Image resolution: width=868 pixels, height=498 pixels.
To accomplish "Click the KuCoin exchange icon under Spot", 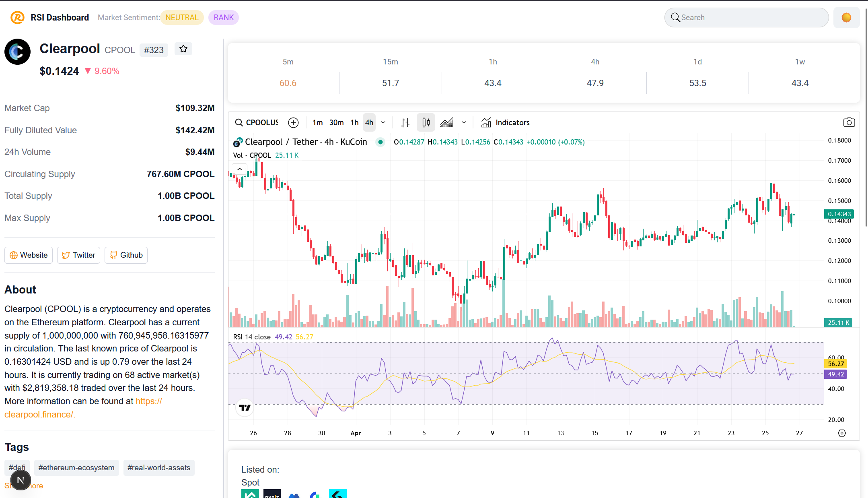I will [250, 494].
